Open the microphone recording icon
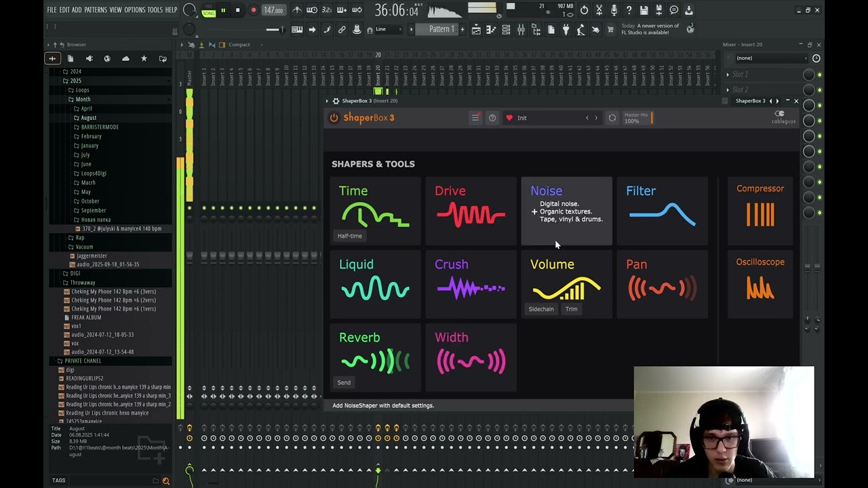The image size is (868, 488). (x=614, y=10)
